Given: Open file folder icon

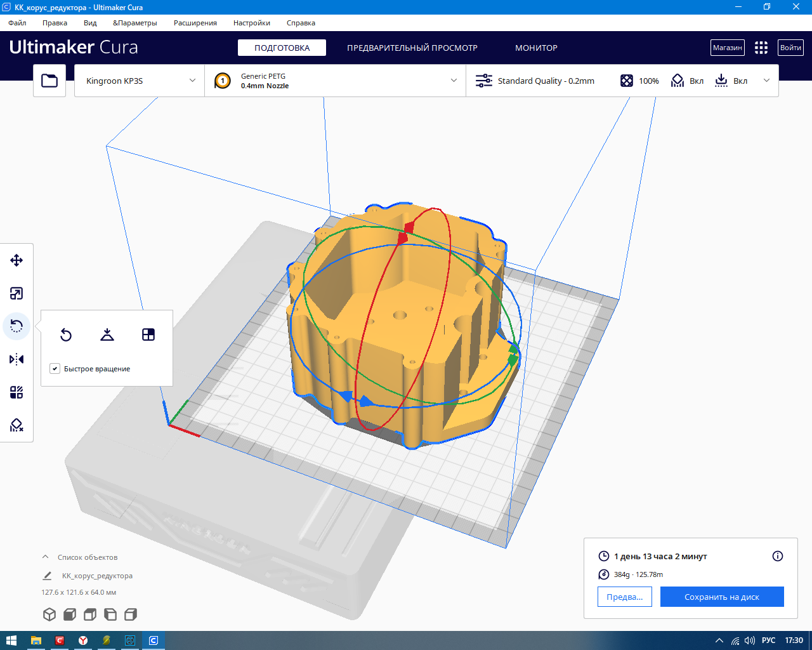Looking at the screenshot, I should [49, 81].
